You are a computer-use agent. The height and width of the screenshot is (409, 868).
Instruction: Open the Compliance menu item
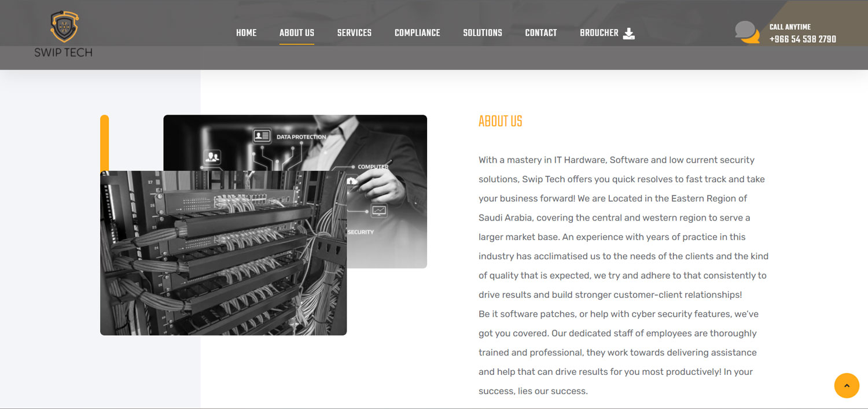pyautogui.click(x=417, y=33)
